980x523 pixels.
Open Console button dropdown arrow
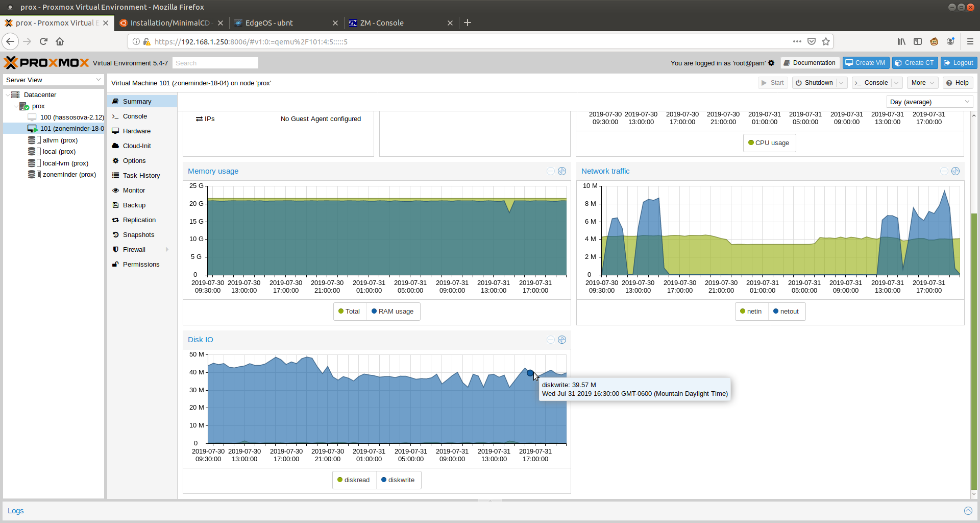pyautogui.click(x=896, y=83)
